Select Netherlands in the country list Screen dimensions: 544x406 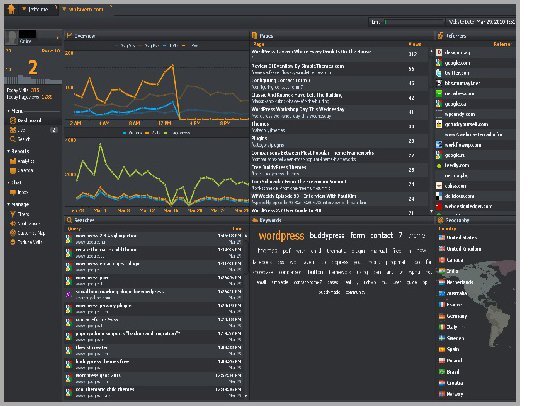click(x=456, y=282)
